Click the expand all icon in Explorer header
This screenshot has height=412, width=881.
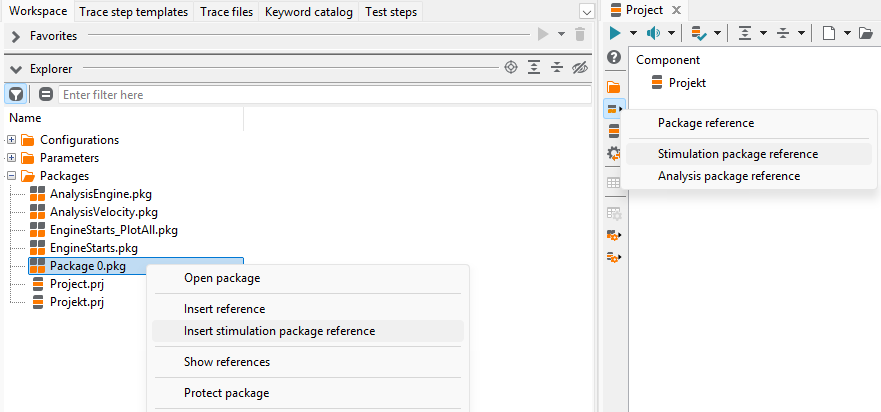point(534,68)
